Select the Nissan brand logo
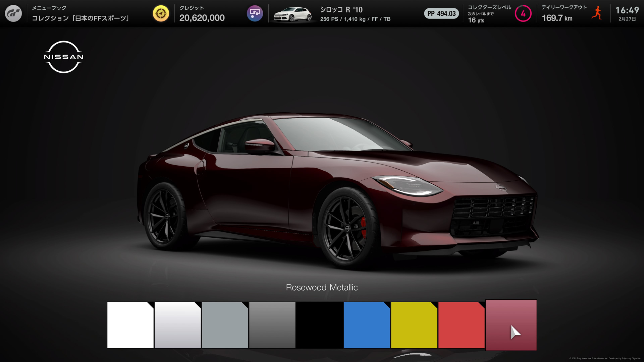Screen dimensions: 644x362 63,57
